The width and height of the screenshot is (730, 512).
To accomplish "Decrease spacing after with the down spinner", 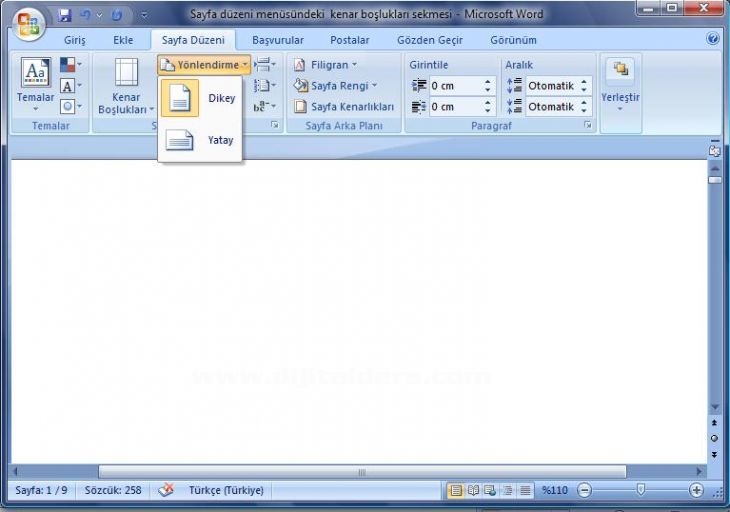I will [584, 111].
